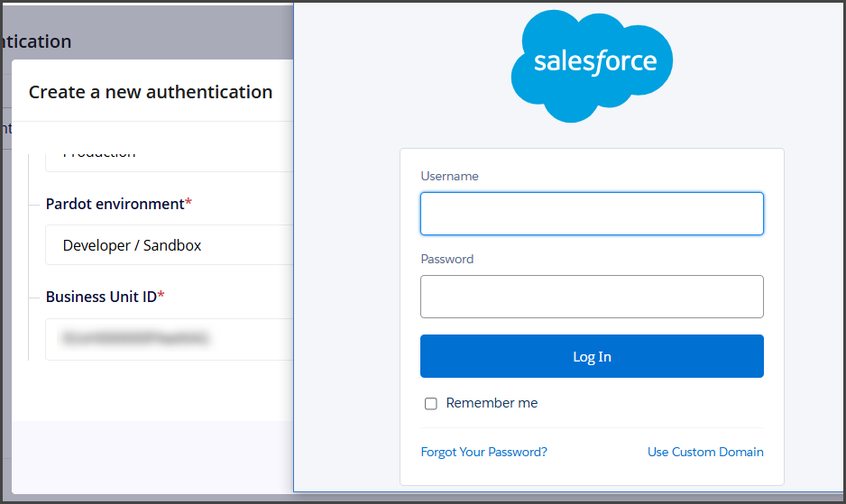Click the Salesforce cloud logo
Screen dimensions: 846x504
pyautogui.click(x=592, y=65)
